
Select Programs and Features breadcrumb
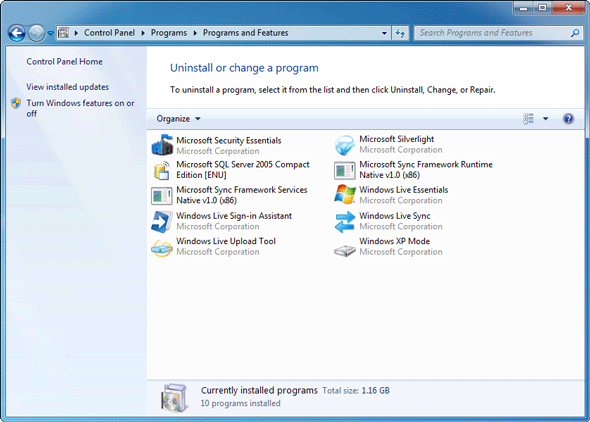click(x=245, y=33)
